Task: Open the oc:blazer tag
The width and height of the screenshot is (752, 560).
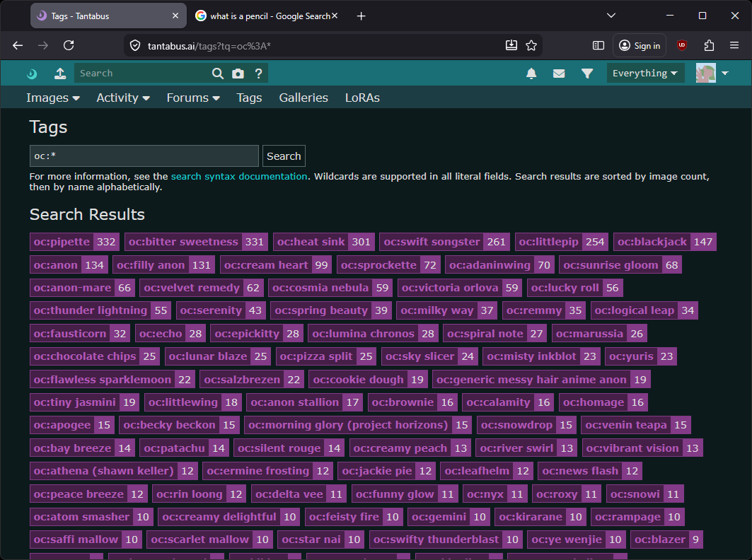Action: click(666, 539)
